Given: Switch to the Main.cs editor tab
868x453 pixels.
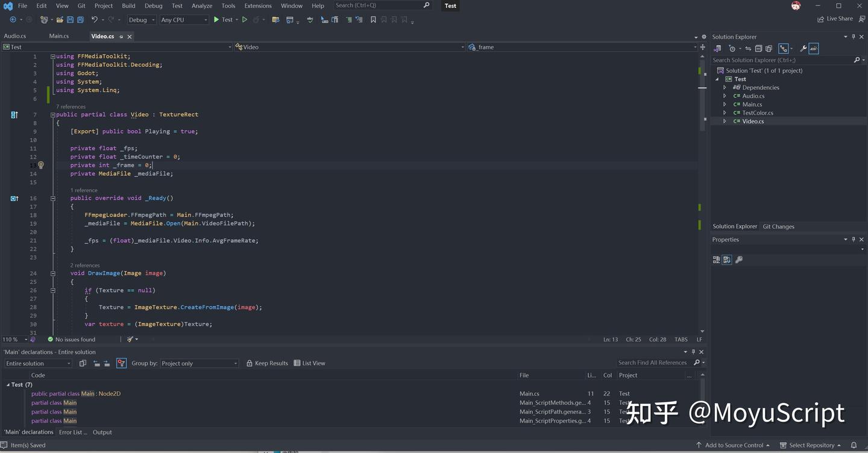Looking at the screenshot, I should coord(59,36).
